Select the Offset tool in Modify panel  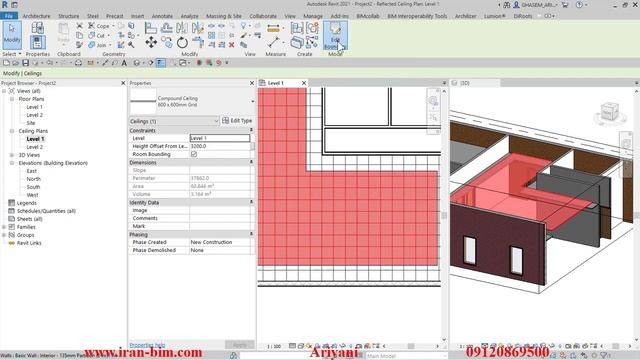(167, 28)
